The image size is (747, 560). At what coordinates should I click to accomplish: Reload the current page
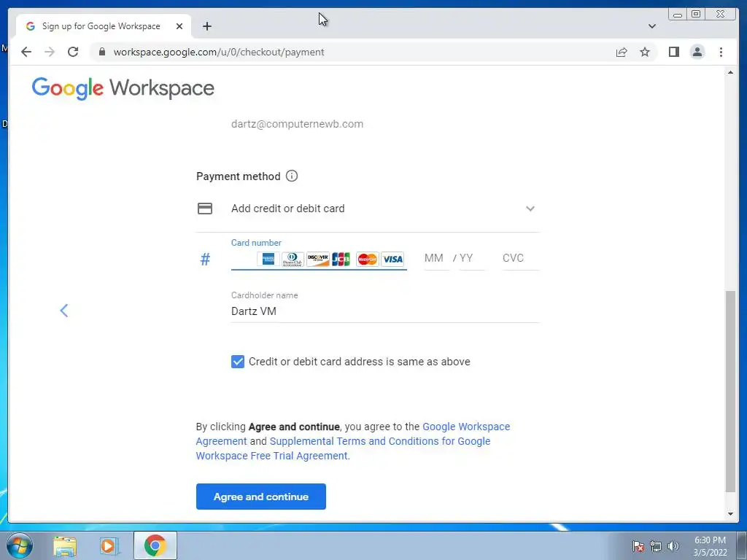click(73, 52)
